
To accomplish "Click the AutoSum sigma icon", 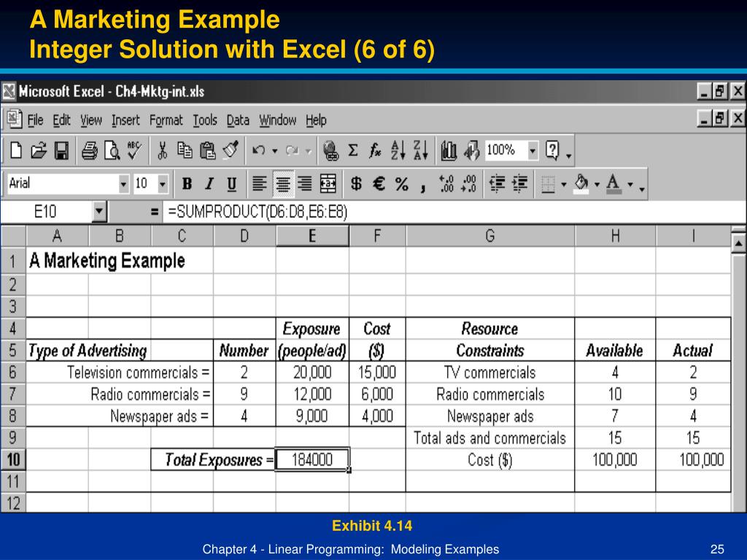I will tap(353, 151).
